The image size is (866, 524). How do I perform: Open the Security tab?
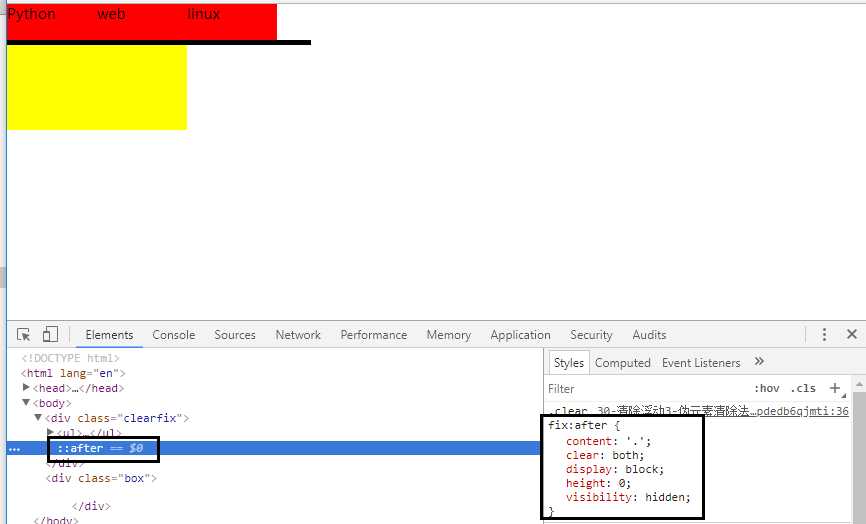click(x=591, y=335)
